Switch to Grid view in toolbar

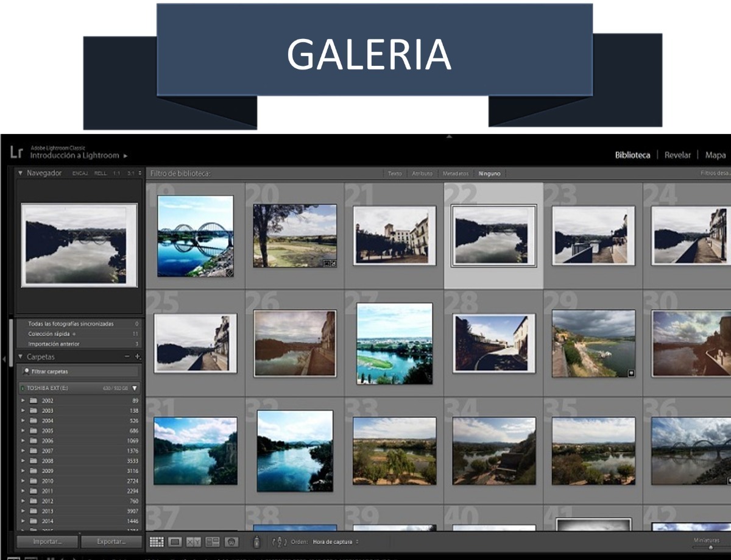coord(157,541)
